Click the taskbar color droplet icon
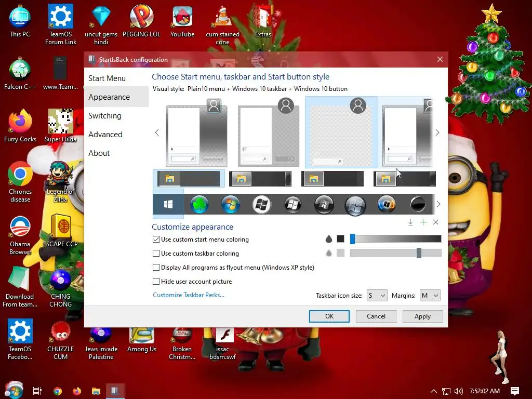532x399 pixels. tap(328, 253)
